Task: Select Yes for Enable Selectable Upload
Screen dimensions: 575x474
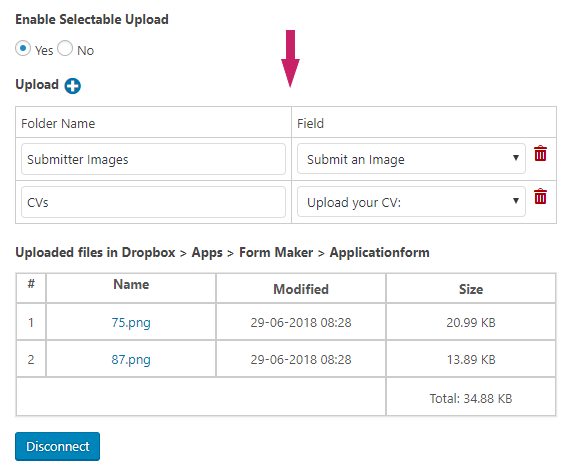Action: point(23,48)
